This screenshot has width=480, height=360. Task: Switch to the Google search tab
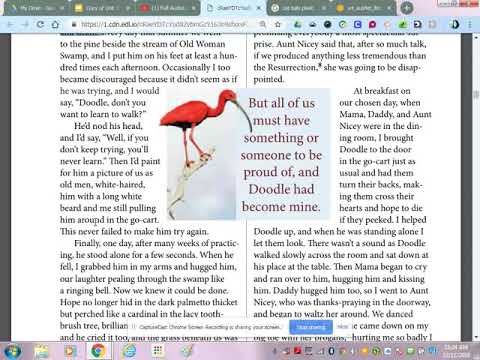click(298, 8)
